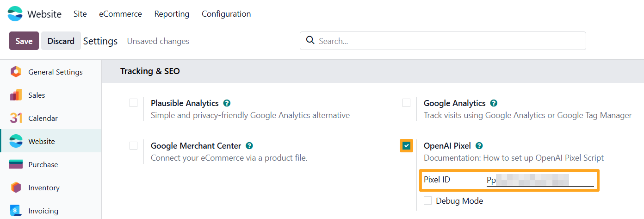Switch to the Invoicing settings section

(x=51, y=211)
